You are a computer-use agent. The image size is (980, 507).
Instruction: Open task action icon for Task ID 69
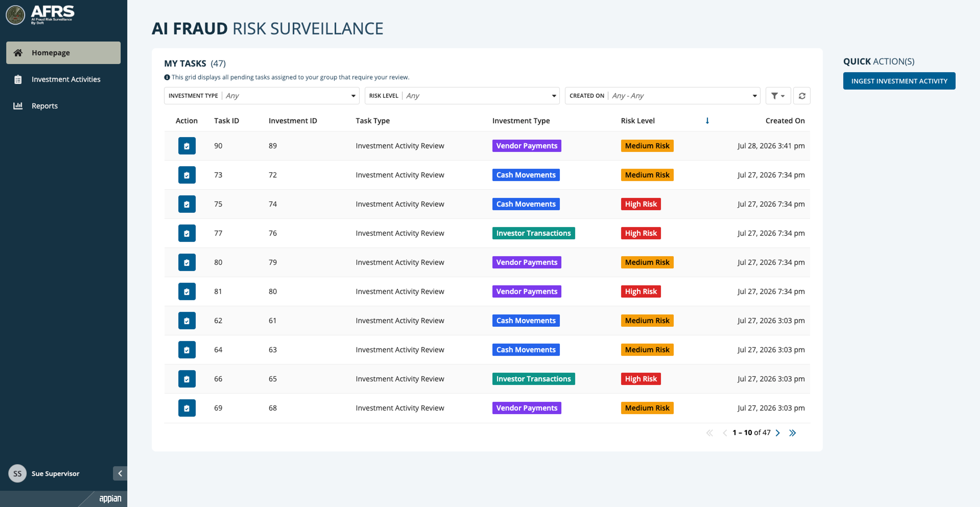coord(187,408)
